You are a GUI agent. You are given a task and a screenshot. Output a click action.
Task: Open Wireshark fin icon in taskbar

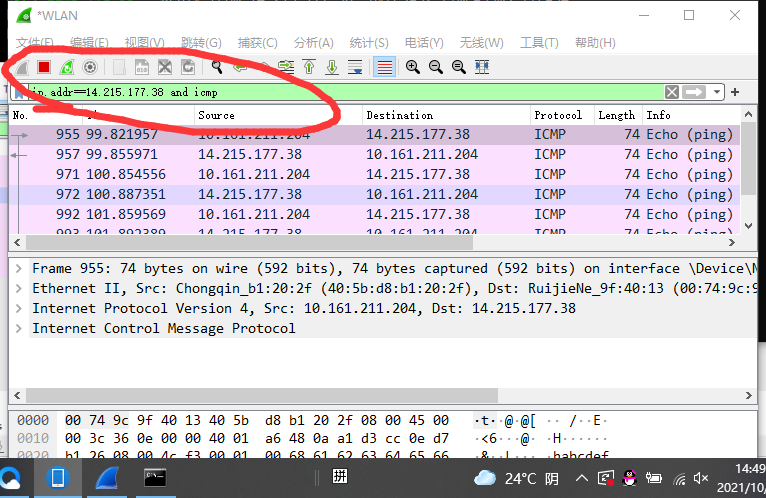(x=107, y=478)
